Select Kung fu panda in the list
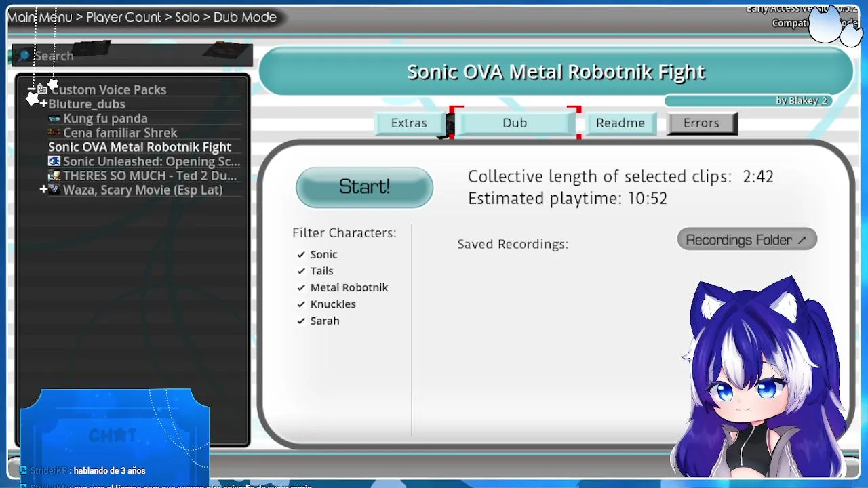The width and height of the screenshot is (868, 488). (105, 119)
